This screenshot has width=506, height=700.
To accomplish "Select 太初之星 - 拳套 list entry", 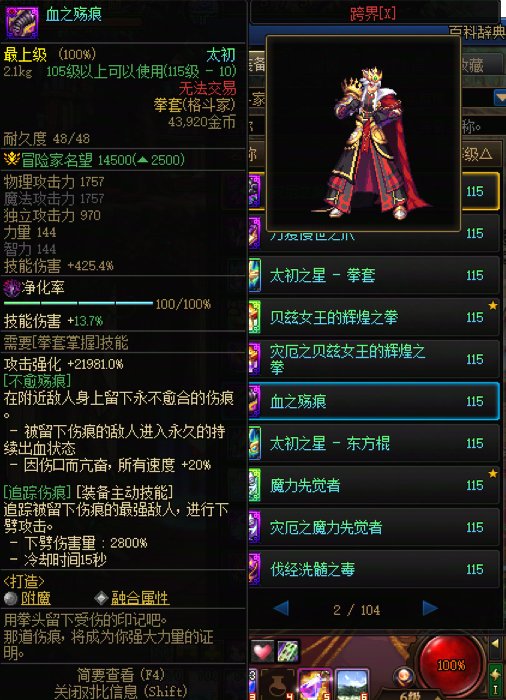I will [373, 275].
